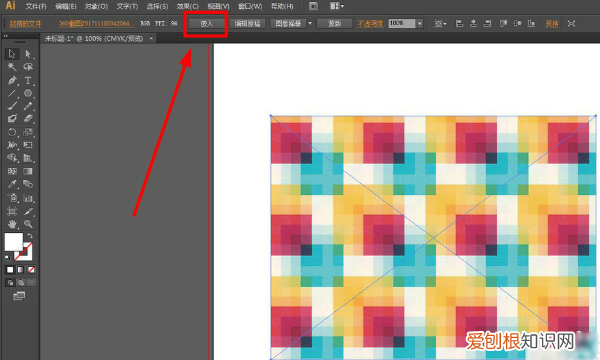
Task: Change the screen mode button
Action: coord(19,296)
